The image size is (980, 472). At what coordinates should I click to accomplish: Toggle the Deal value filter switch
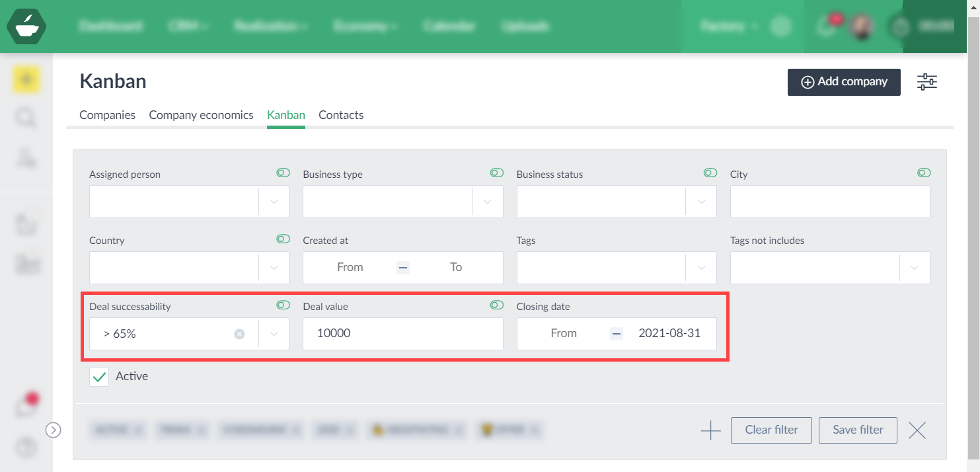(497, 305)
